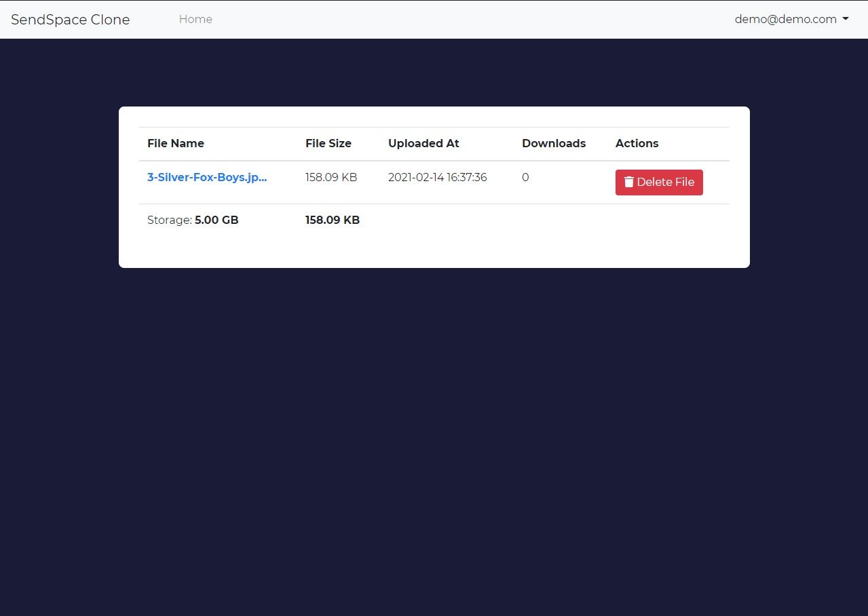This screenshot has height=616, width=868.
Task: Click the Actions column header
Action: [x=637, y=143]
